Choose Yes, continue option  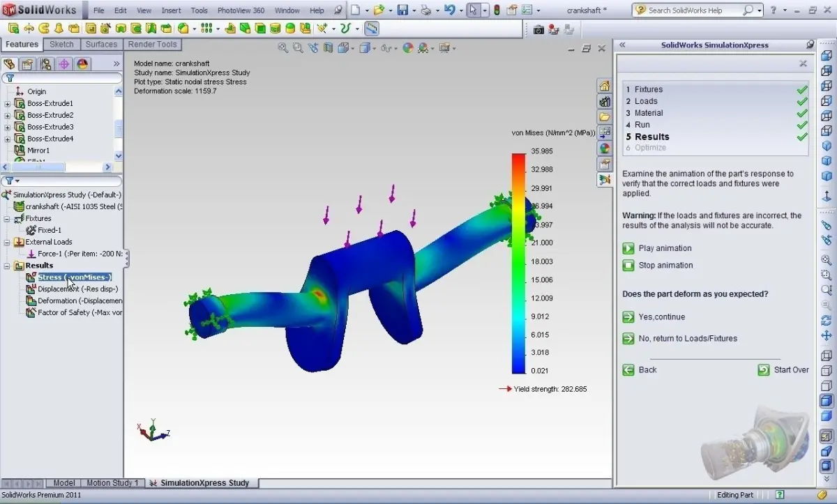click(x=654, y=316)
